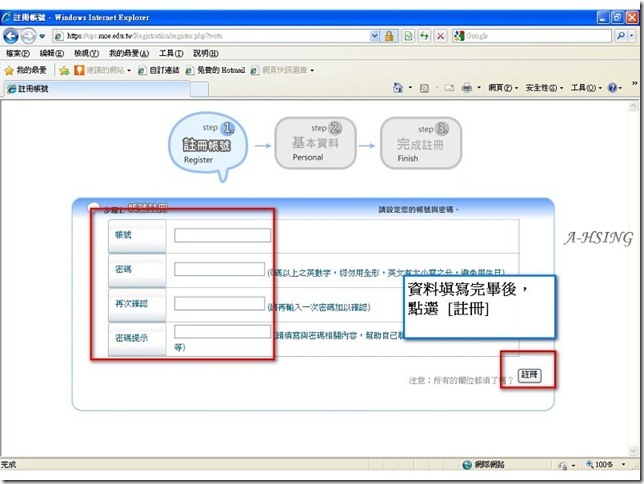Viewport: 644px width, 484px height.
Task: Click the browser Back arrow button
Action: tap(11, 36)
